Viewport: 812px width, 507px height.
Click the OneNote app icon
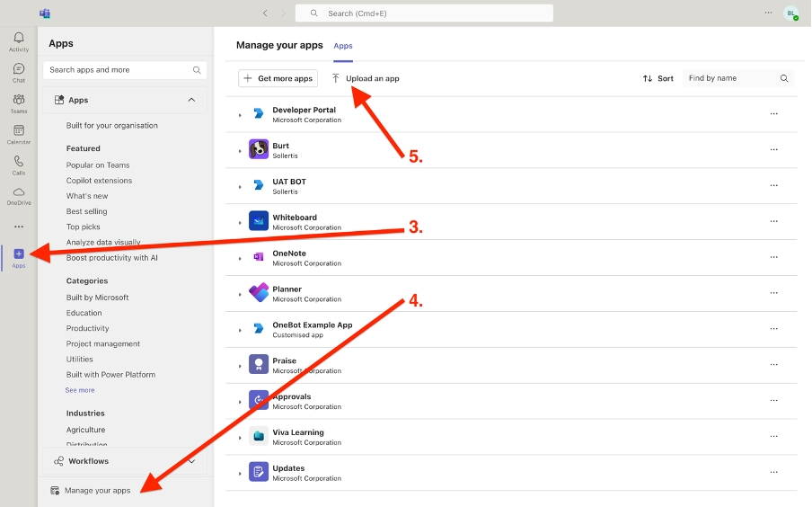point(259,256)
